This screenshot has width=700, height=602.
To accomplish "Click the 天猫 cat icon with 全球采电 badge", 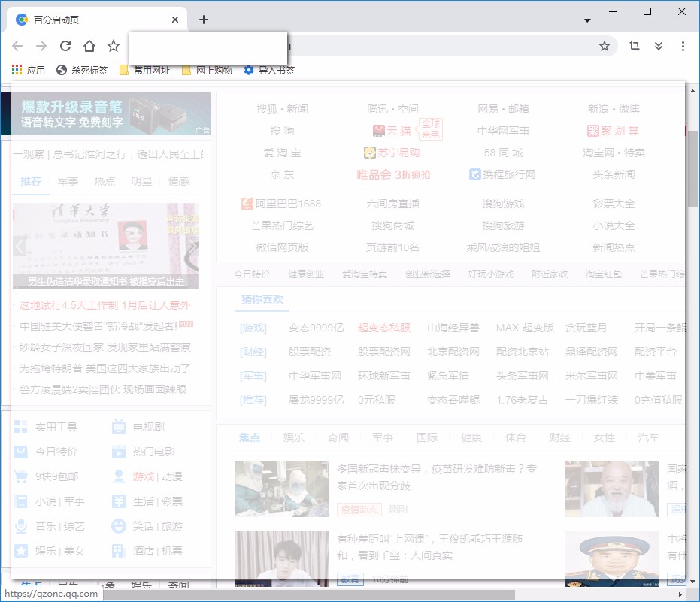I will 379,129.
